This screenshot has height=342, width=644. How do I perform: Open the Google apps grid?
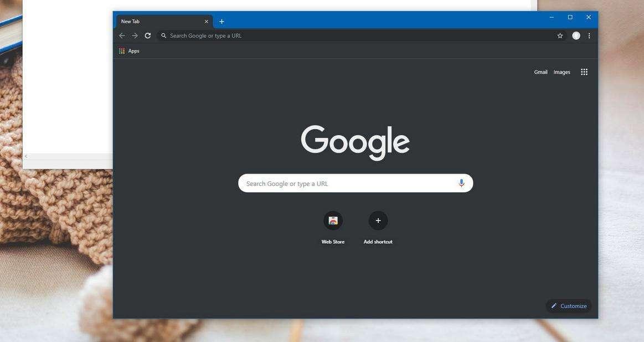pos(583,71)
